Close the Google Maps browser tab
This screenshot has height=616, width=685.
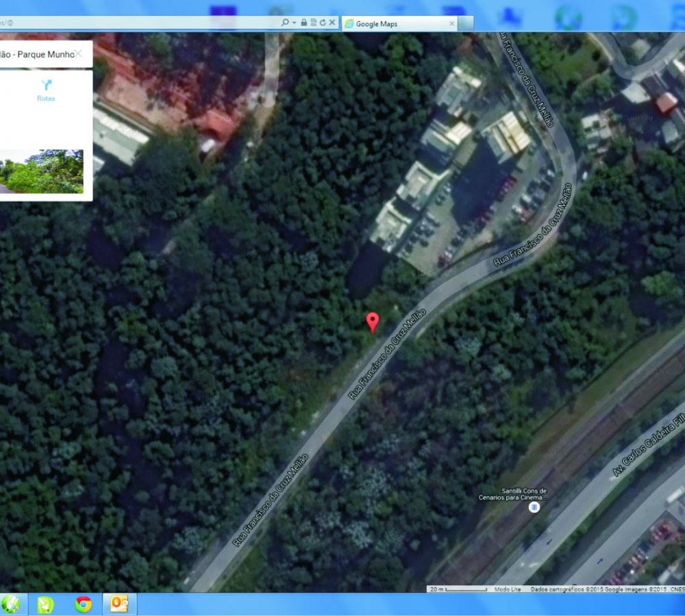[x=451, y=23]
